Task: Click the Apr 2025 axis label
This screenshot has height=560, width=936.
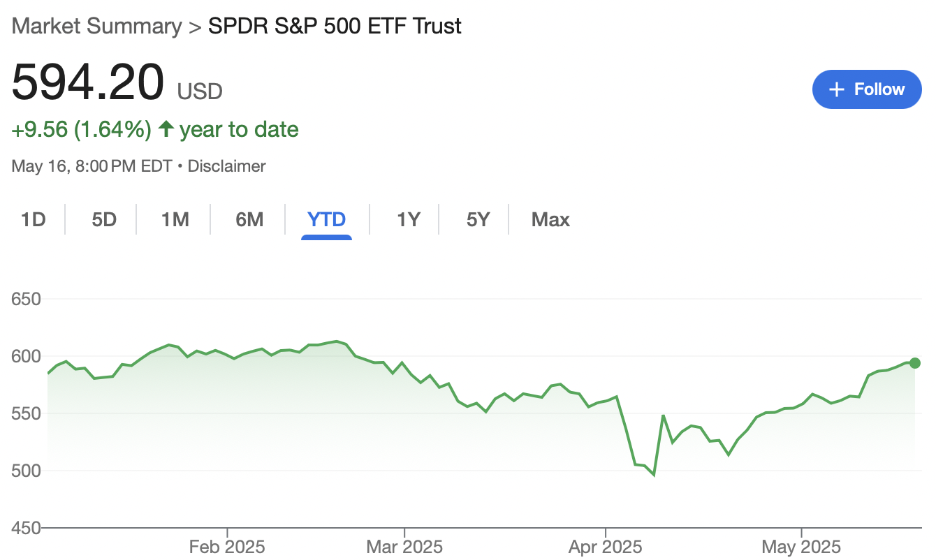Action: tap(605, 546)
